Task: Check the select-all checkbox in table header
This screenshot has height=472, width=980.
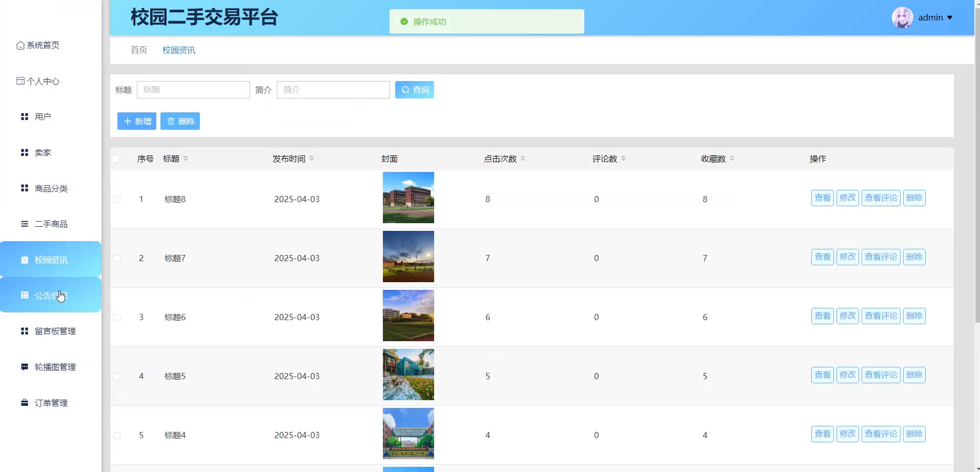Action: pyautogui.click(x=116, y=159)
